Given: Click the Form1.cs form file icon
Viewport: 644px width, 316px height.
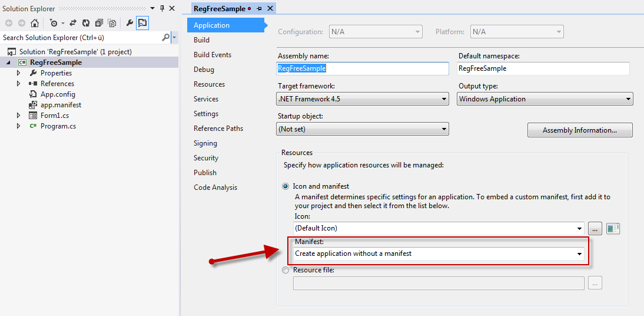Looking at the screenshot, I should click(x=33, y=115).
